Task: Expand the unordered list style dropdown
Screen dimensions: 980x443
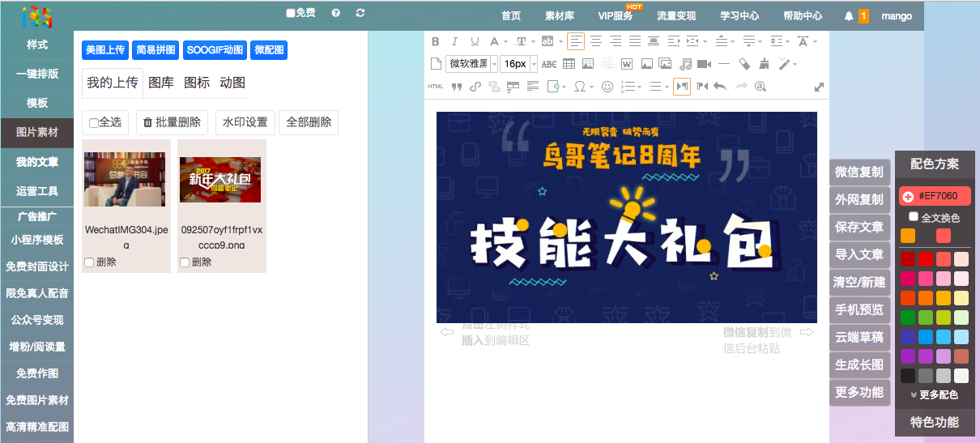Action: tap(667, 87)
